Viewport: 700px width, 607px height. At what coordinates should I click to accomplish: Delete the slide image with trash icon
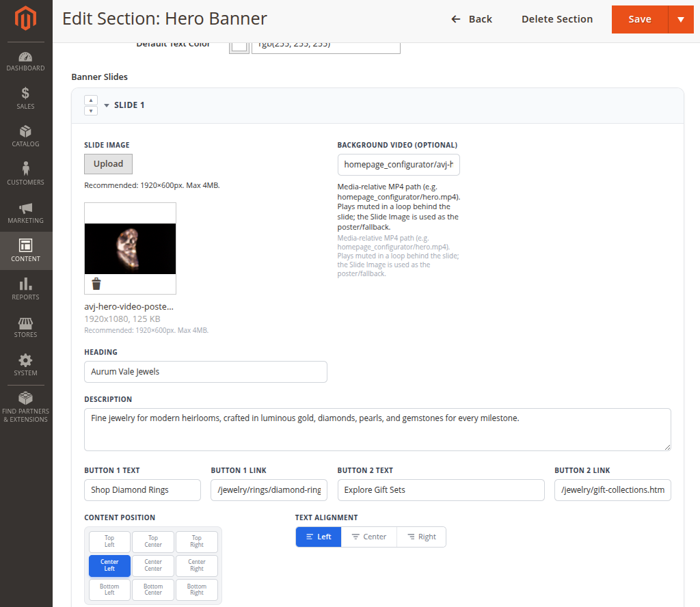pos(96,284)
